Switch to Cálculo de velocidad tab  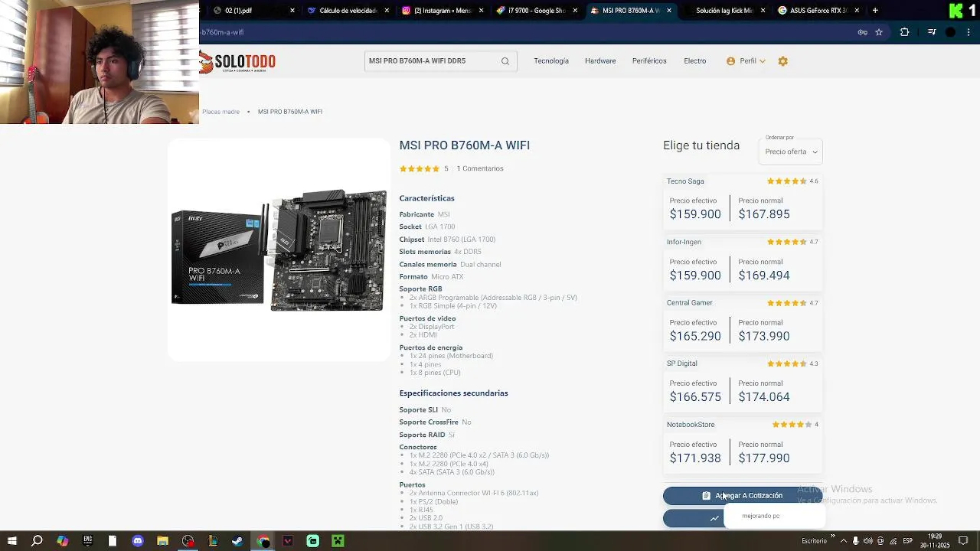[x=348, y=11]
